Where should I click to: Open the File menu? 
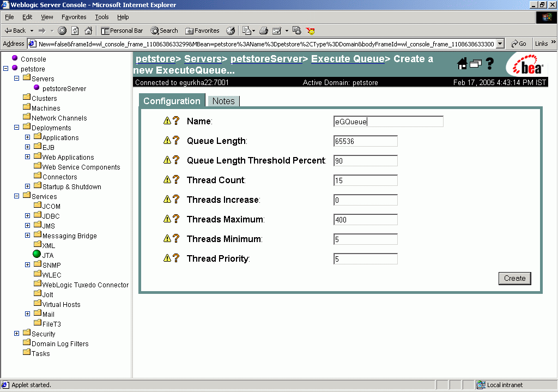click(x=9, y=17)
